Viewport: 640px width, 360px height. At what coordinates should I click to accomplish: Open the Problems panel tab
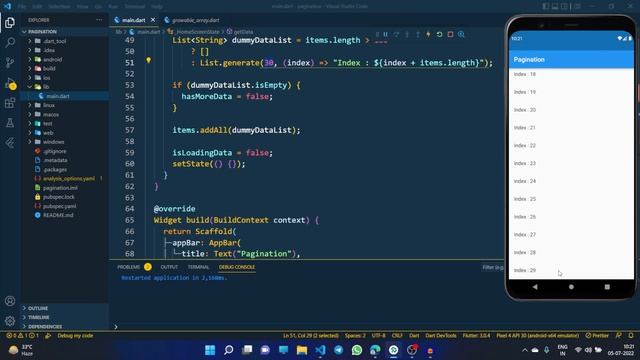[129, 267]
